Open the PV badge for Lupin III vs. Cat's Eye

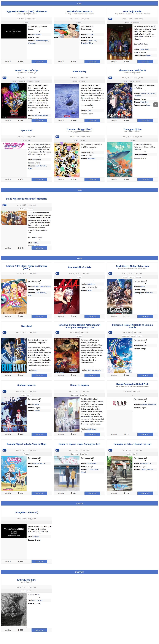pyautogui.click(x=5, y=78)
